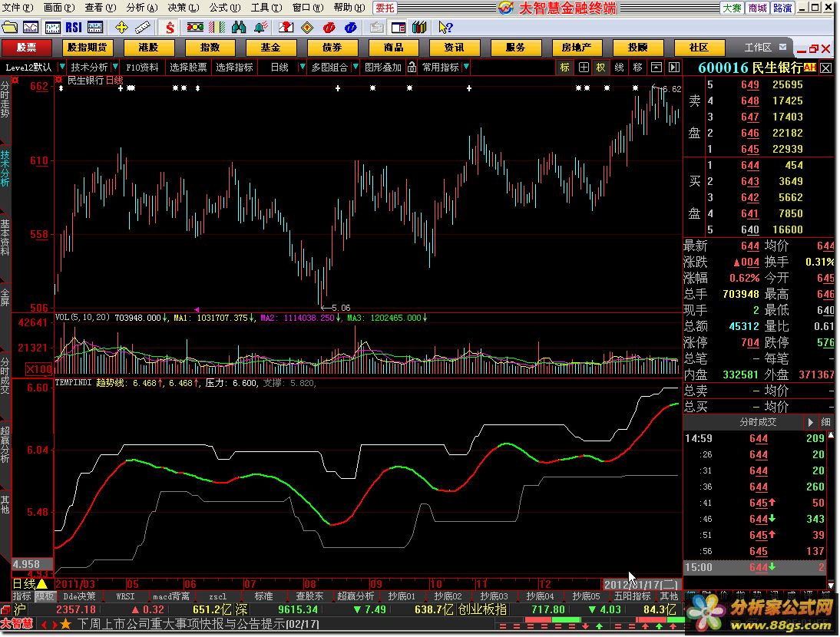Click the red round icon in the toolbar
Screen dimensions: 840x637
[329, 27]
